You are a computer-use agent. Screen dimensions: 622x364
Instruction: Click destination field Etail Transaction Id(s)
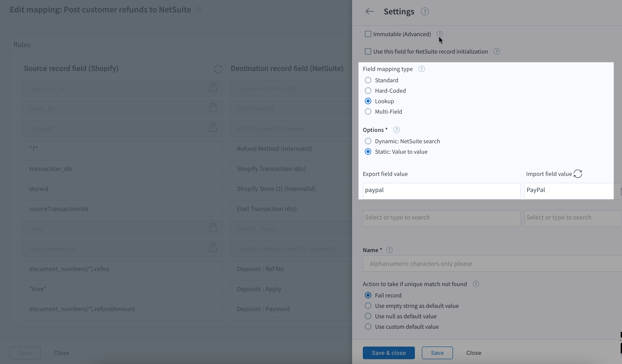tap(291, 209)
